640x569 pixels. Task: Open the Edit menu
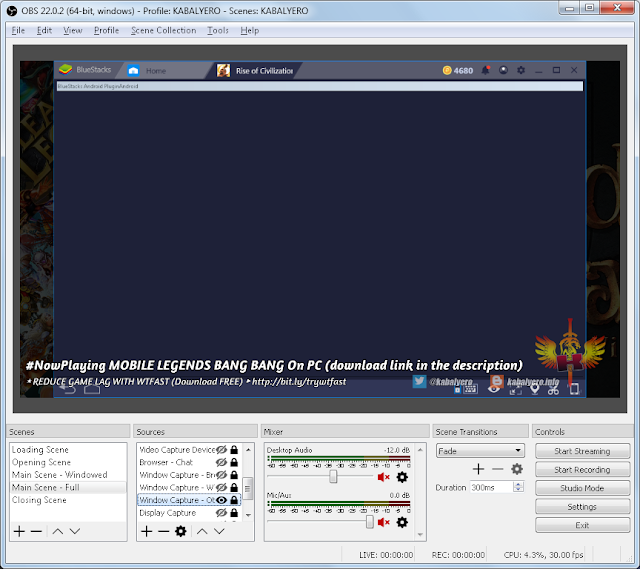(x=44, y=30)
